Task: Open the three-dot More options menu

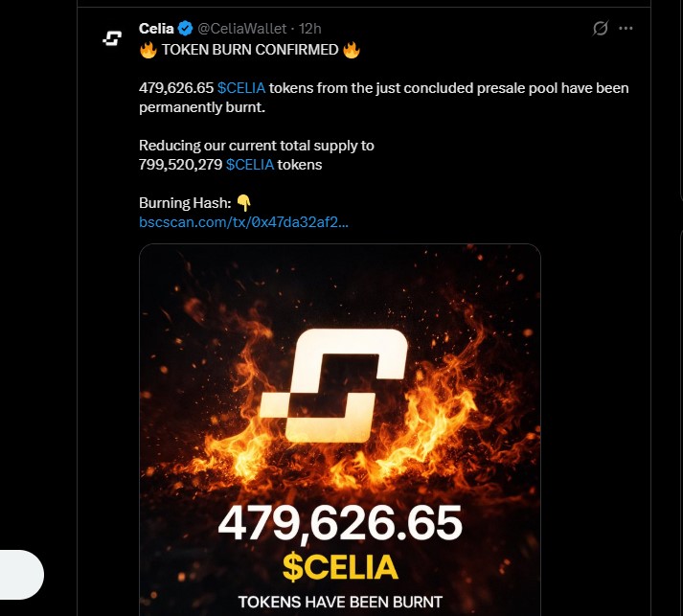Action: point(626,29)
